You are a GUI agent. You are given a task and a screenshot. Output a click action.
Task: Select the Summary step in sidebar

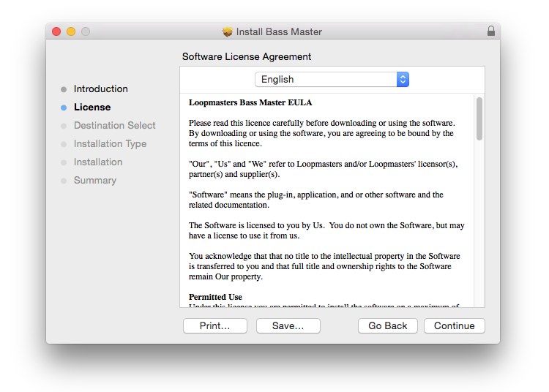[94, 181]
